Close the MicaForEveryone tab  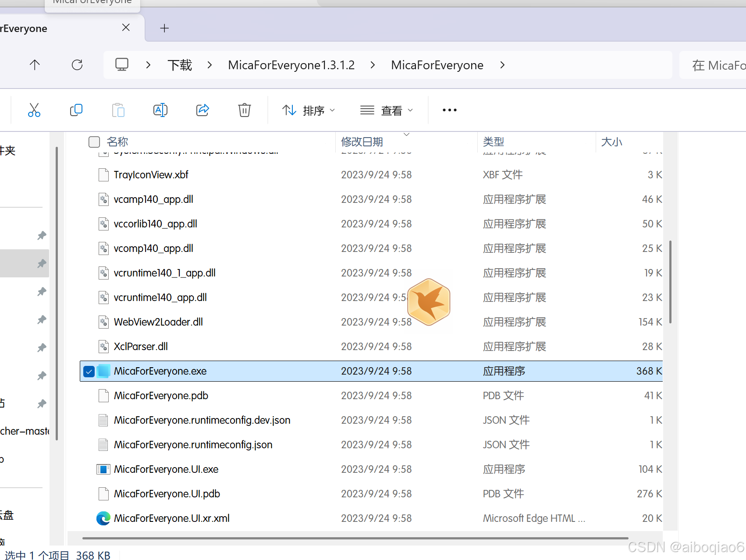pyautogui.click(x=126, y=28)
